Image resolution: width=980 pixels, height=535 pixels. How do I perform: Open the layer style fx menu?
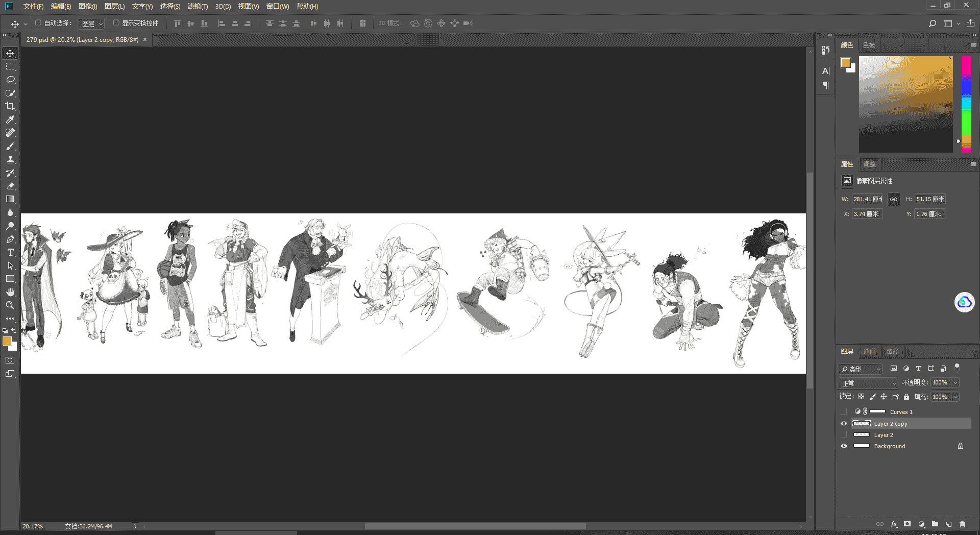pos(894,524)
